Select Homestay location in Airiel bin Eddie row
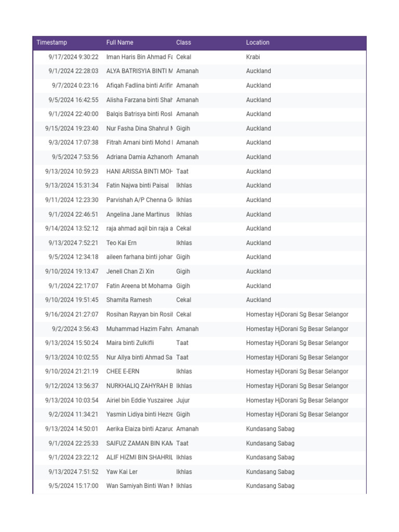The width and height of the screenshot is (399, 532). click(x=297, y=401)
